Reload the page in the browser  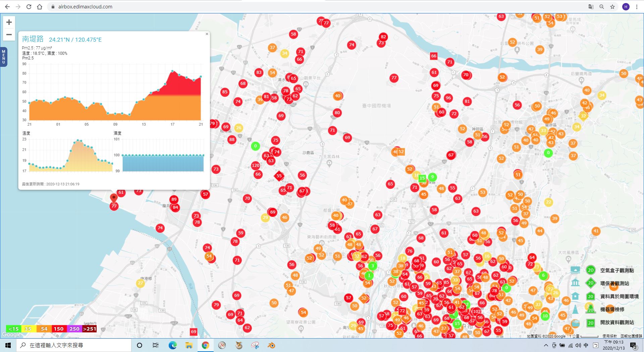[x=29, y=7]
